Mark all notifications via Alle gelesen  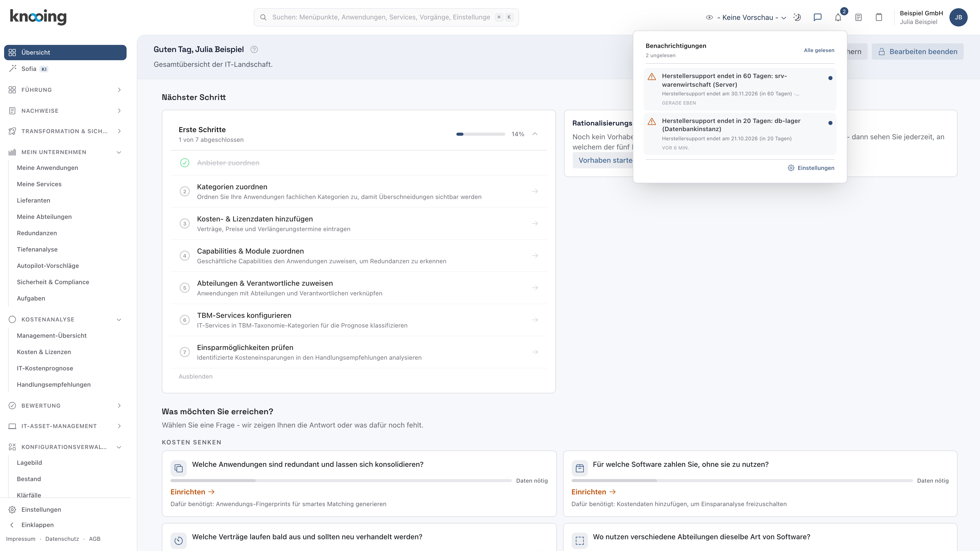(819, 50)
